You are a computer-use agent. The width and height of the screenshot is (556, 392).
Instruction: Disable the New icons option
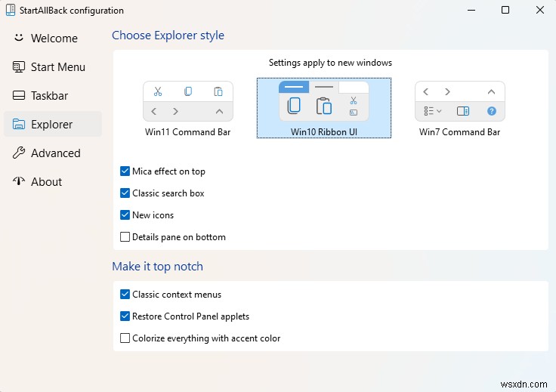(x=125, y=215)
